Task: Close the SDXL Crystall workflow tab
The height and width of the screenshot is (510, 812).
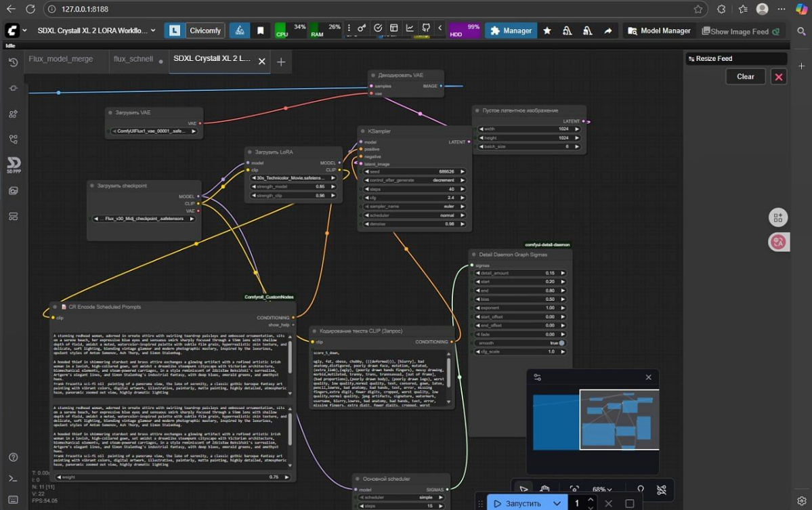Action: [262, 62]
